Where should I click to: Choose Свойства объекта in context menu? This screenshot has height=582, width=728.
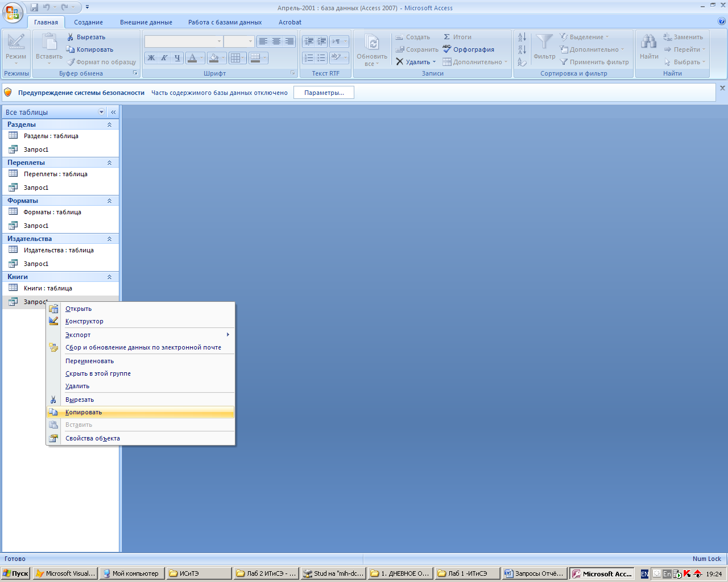140,438
